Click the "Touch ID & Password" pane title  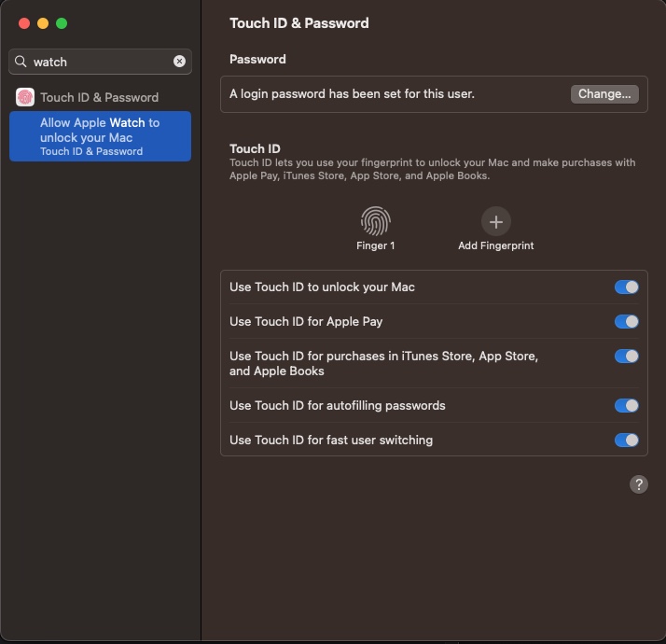tap(299, 23)
